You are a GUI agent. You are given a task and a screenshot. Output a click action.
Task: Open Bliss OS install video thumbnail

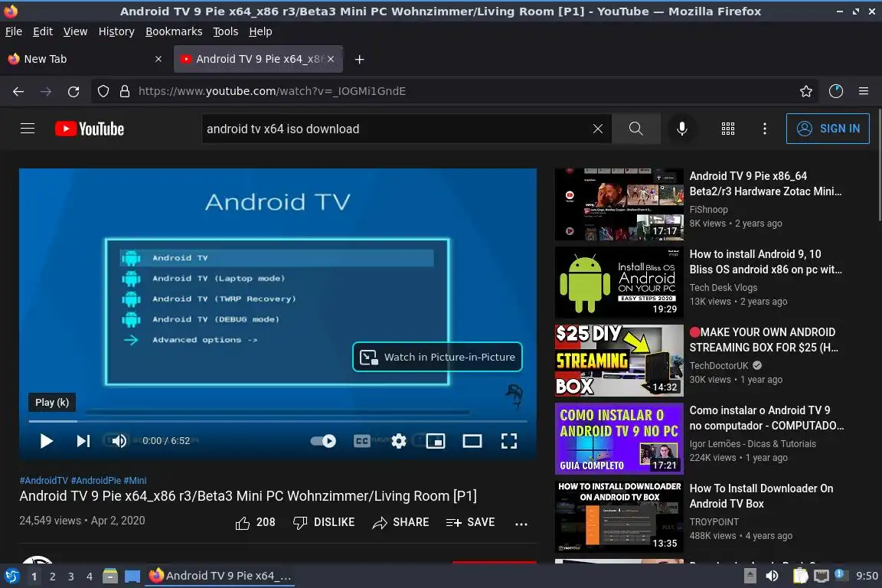coord(619,283)
